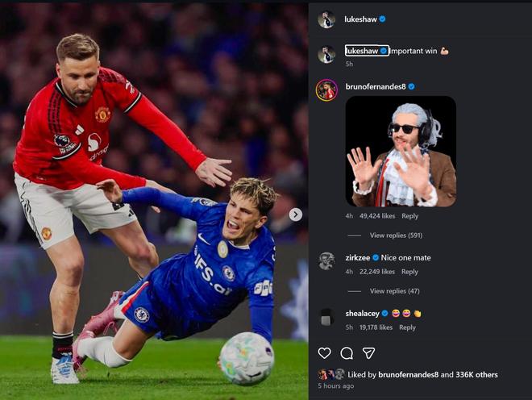This screenshot has height=400, width=532.
Task: Open comments with the speech bubble icon
Action: 347,353
